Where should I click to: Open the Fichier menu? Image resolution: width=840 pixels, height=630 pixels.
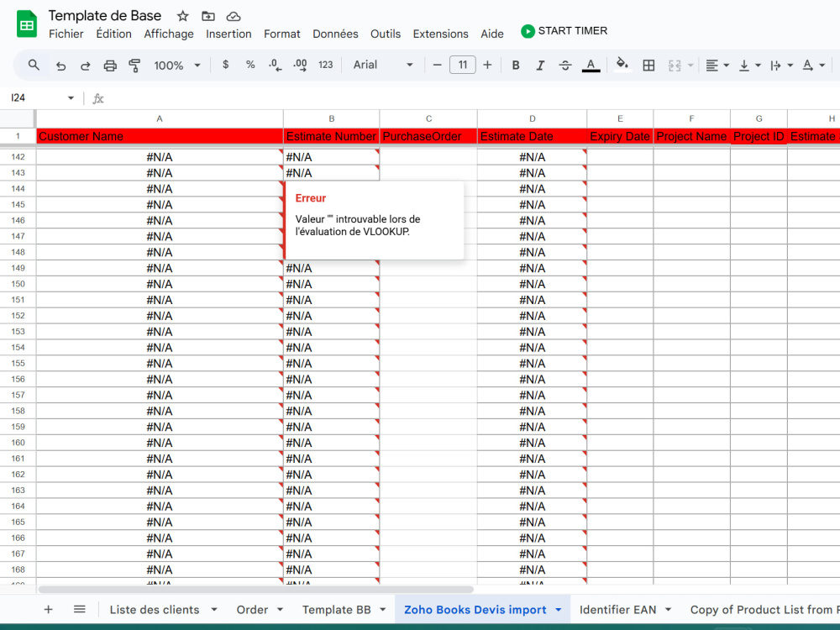tap(66, 34)
